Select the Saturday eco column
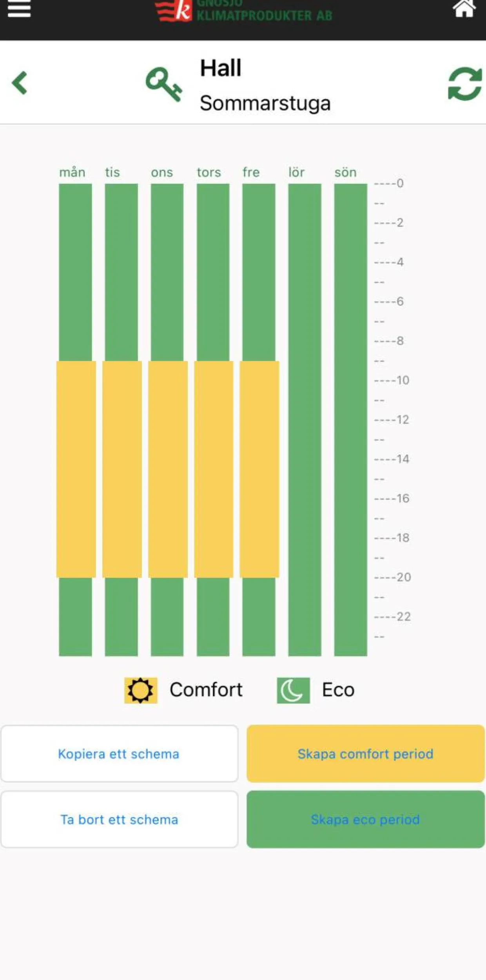 click(305, 420)
